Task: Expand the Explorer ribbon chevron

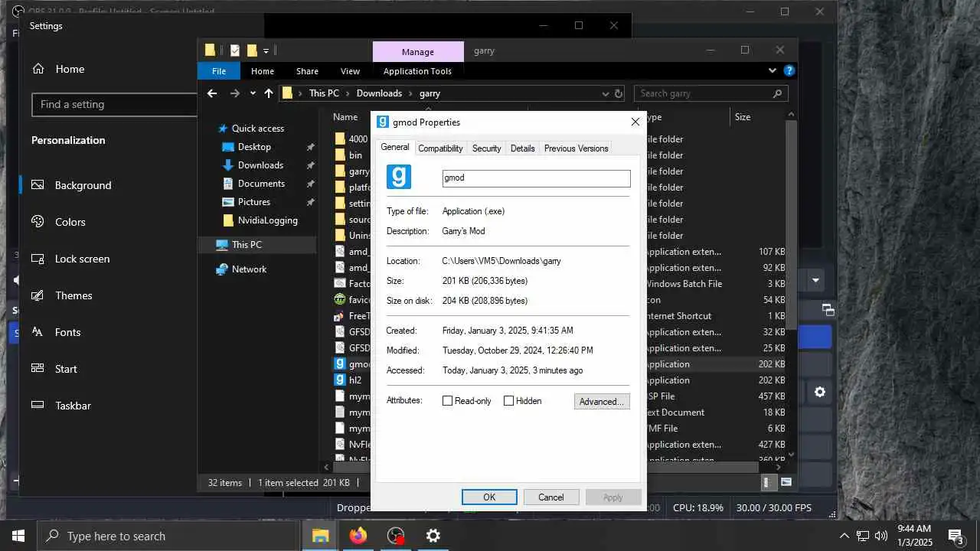Action: [x=772, y=70]
